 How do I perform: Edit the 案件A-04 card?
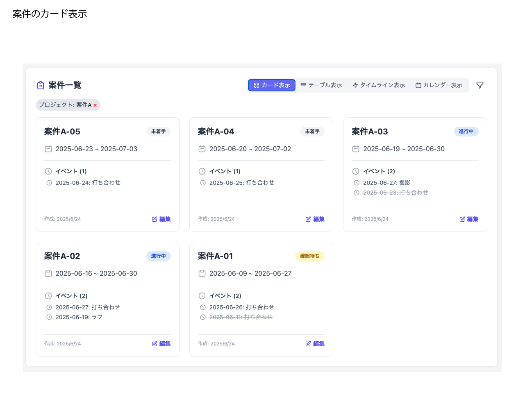coord(315,219)
